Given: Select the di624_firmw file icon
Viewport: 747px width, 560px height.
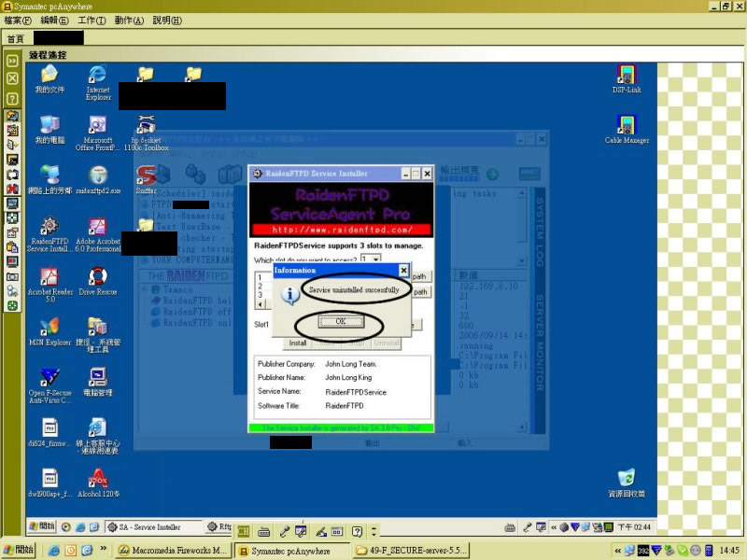Looking at the screenshot, I should 49,433.
